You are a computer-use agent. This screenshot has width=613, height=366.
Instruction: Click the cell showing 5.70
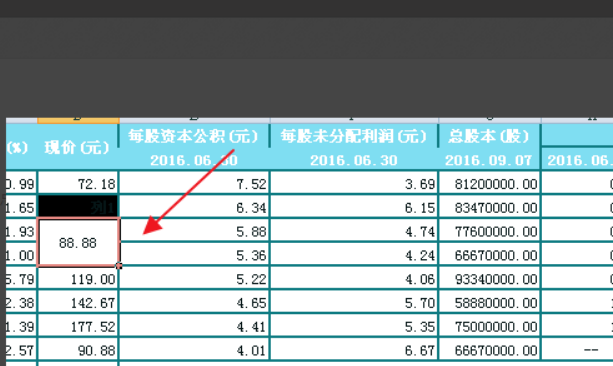click(354, 302)
